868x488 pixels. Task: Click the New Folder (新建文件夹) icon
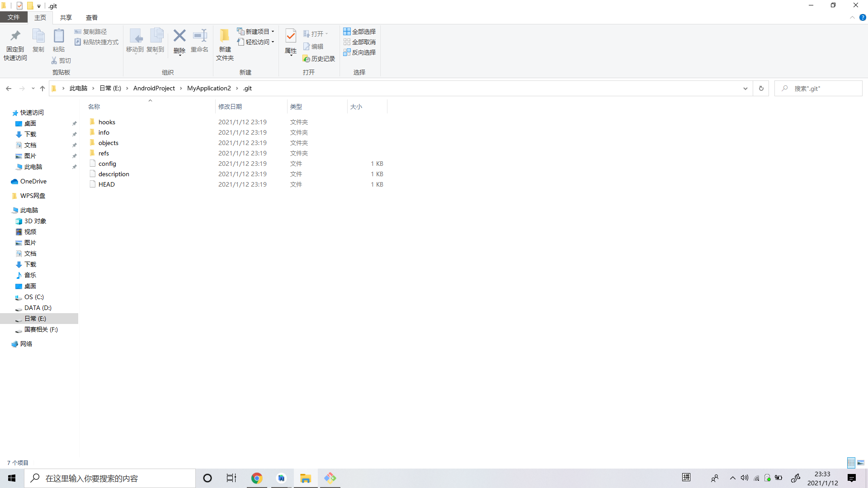point(225,36)
